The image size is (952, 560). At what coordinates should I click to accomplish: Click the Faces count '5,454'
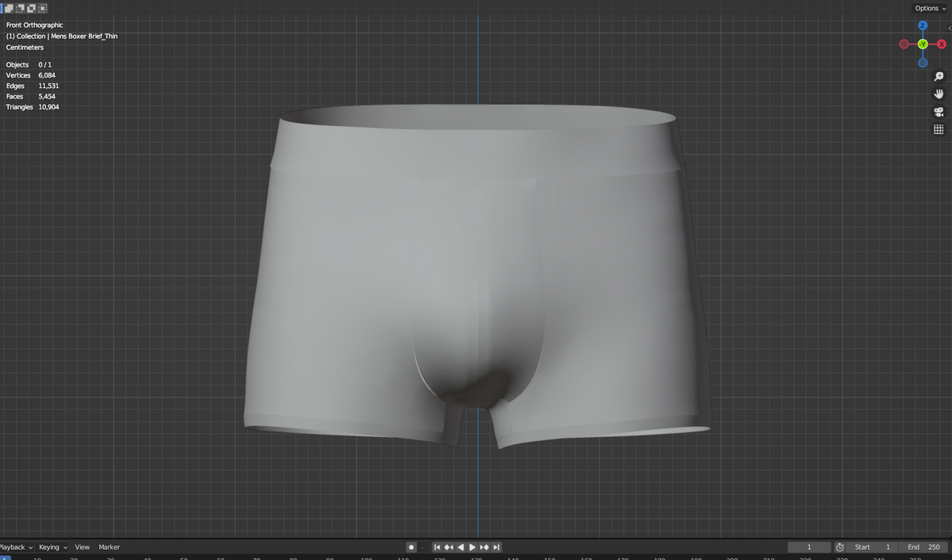(47, 96)
